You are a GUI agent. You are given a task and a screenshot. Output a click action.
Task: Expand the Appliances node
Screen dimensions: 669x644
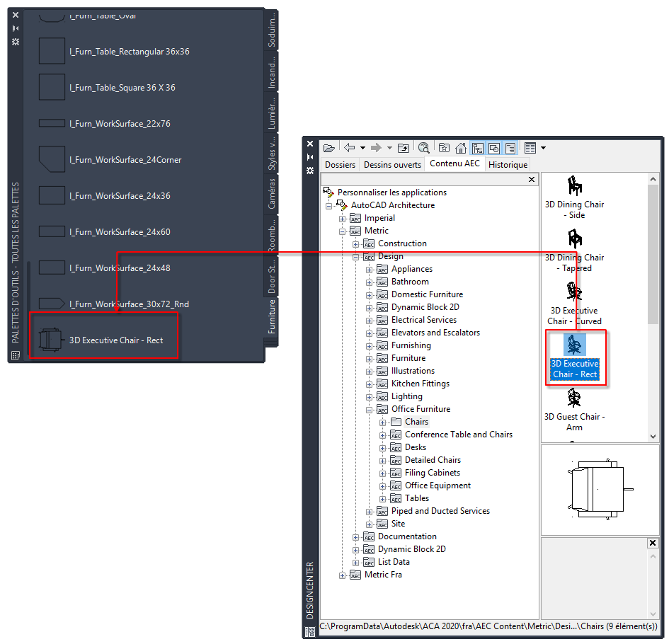(x=369, y=270)
